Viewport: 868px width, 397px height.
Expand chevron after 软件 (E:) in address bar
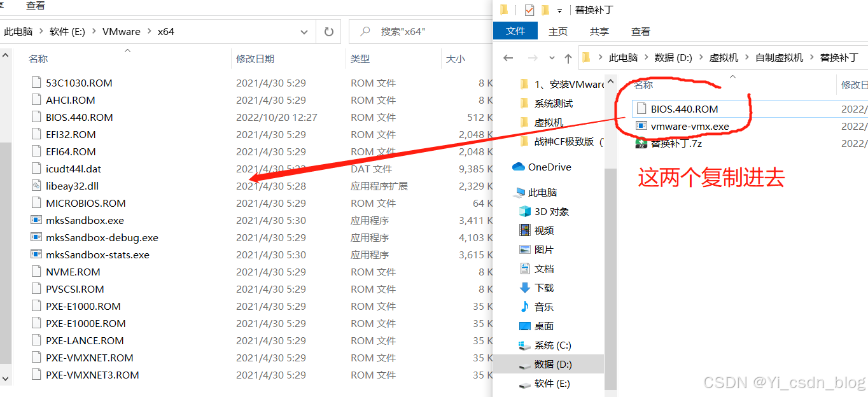pyautogui.click(x=94, y=31)
